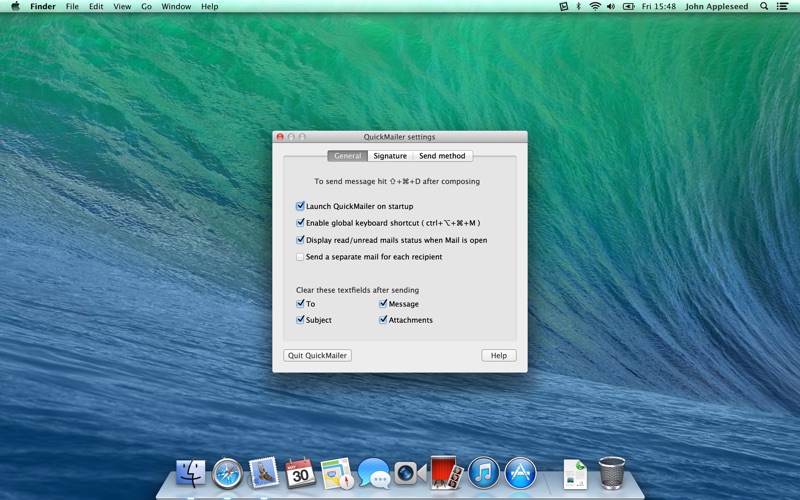Viewport: 800px width, 500px height.
Task: Open the App Store dock icon
Action: click(520, 472)
